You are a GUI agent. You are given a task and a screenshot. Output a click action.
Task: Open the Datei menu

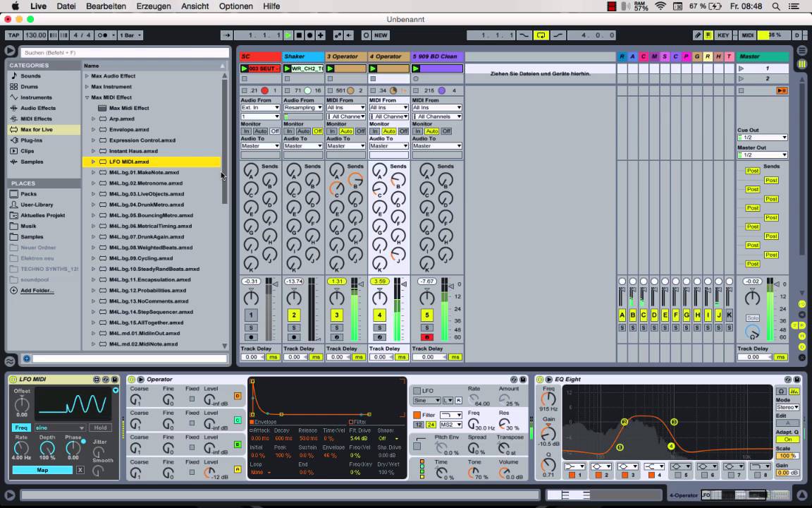tap(66, 6)
